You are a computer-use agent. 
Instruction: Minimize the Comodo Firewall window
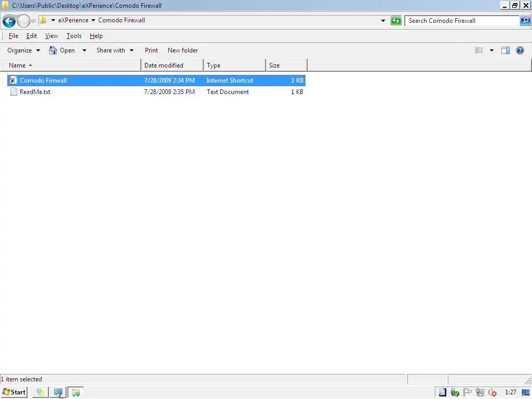click(505, 5)
